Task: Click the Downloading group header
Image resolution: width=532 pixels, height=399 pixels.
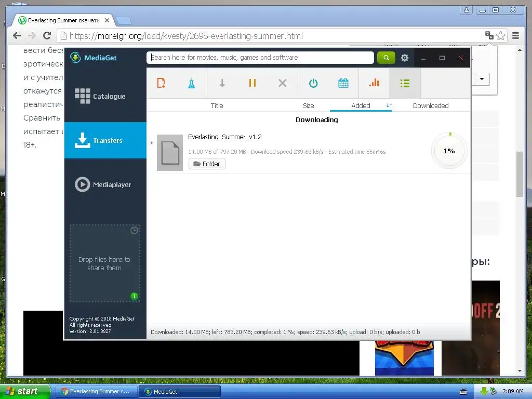Action: [316, 120]
